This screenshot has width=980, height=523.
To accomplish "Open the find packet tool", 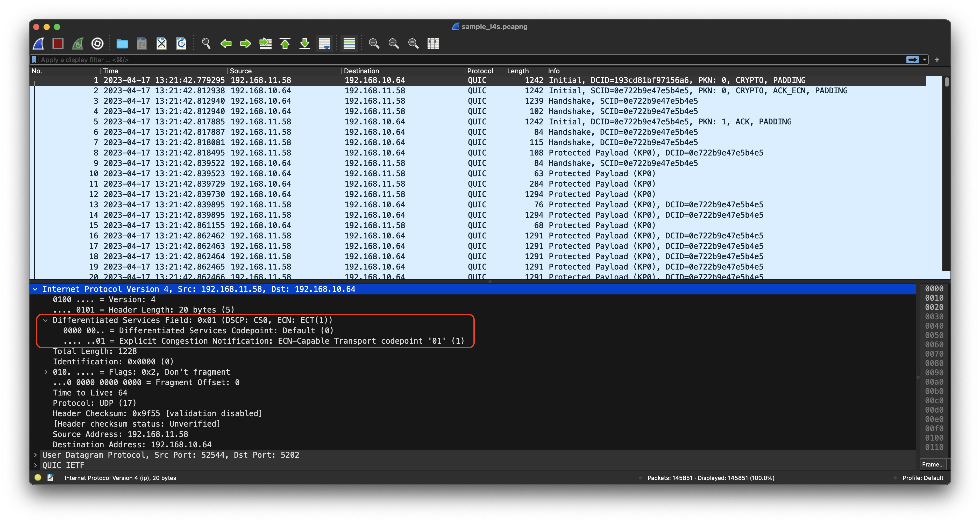I will click(206, 43).
